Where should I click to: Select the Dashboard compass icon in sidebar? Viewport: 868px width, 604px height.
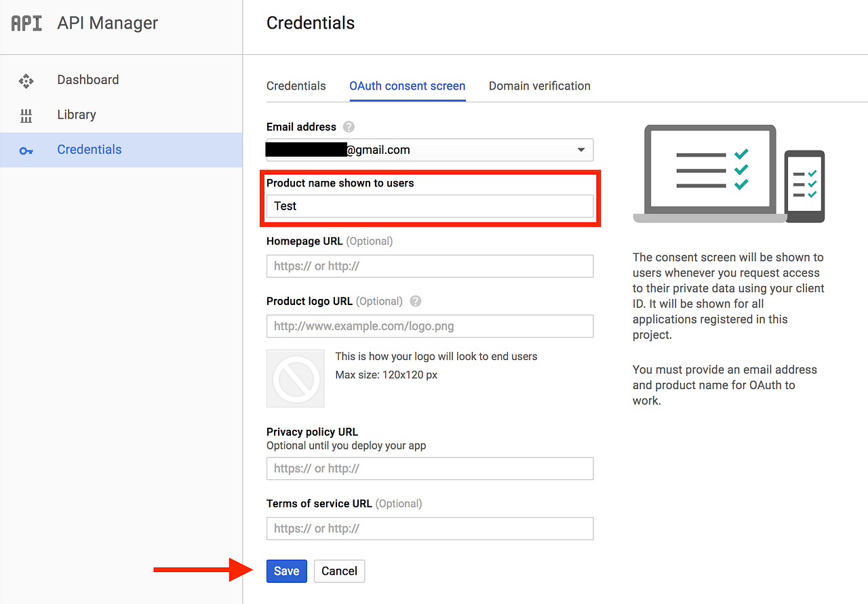(x=26, y=80)
